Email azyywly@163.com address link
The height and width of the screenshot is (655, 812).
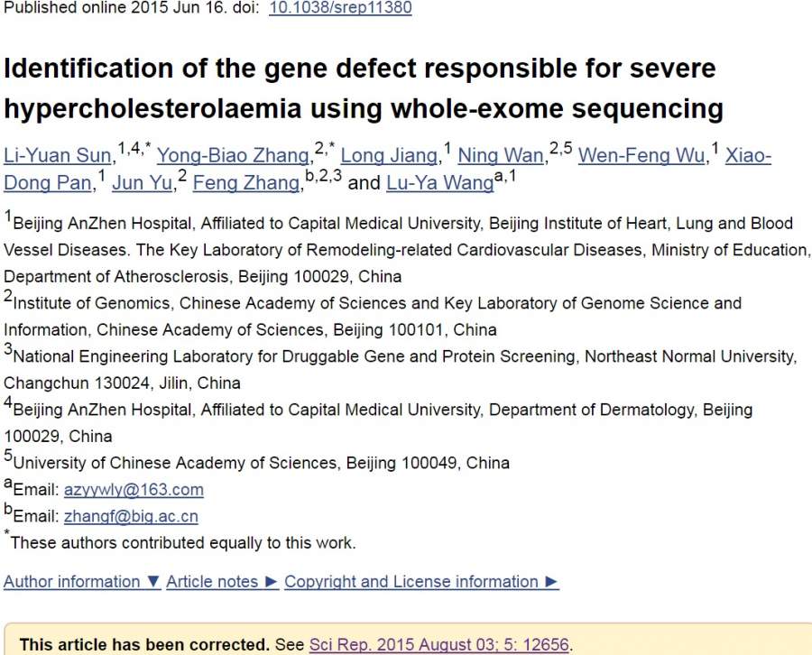[x=134, y=490]
